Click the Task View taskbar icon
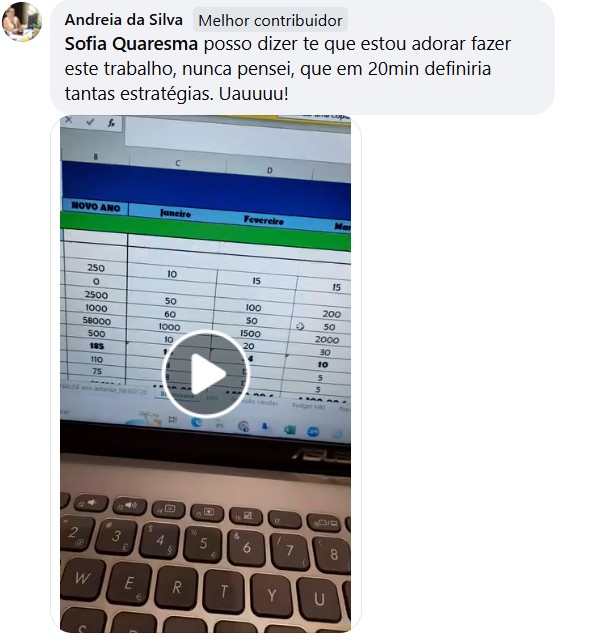Image resolution: width=594 pixels, height=638 pixels. click(173, 420)
